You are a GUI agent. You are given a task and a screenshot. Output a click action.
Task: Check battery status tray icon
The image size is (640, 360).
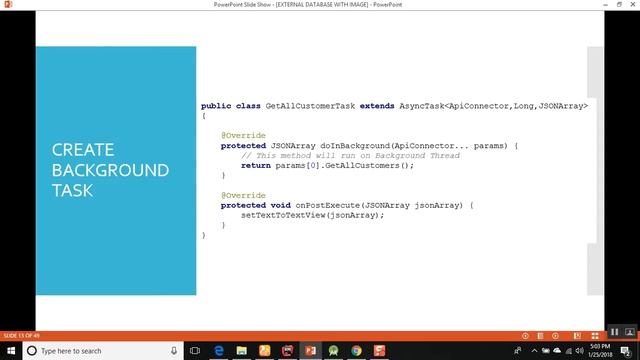(546, 351)
